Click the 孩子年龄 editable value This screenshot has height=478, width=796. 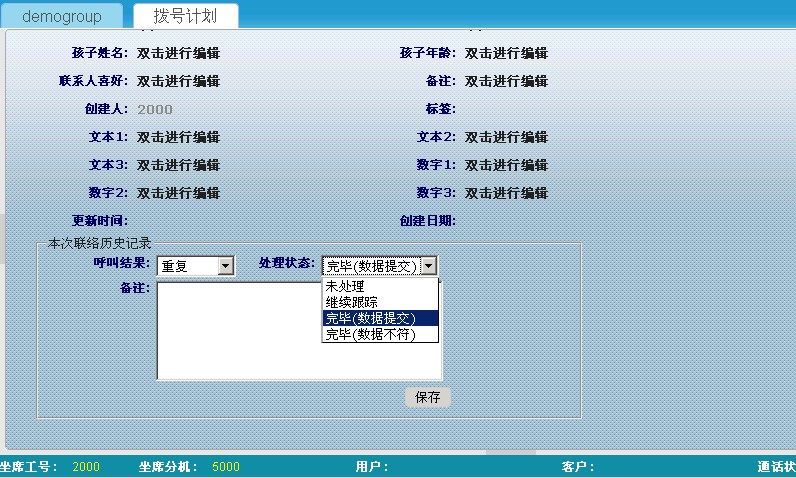pos(506,53)
